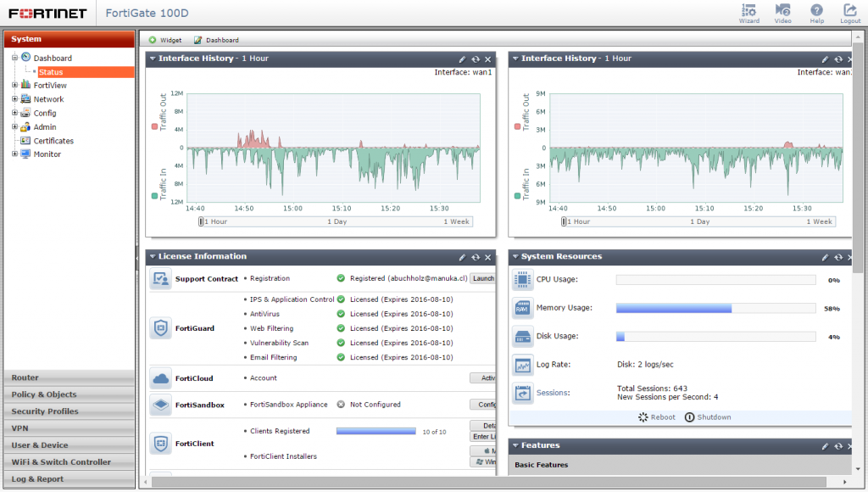Click the CPU Usage icon

click(522, 279)
